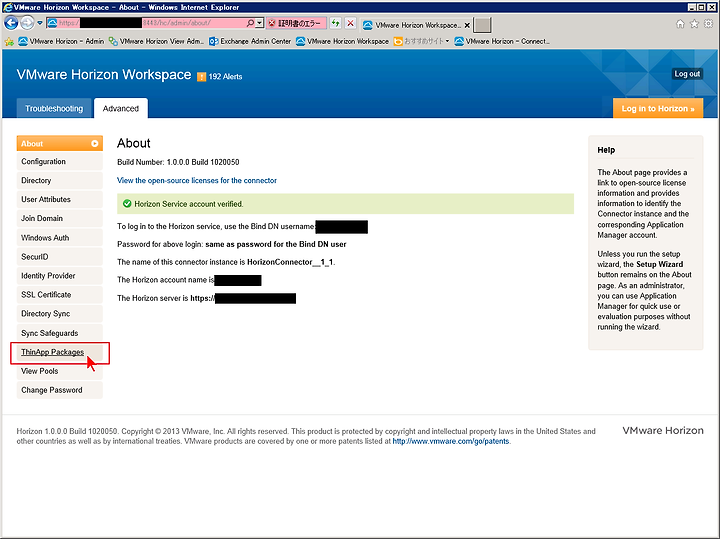Open User Attributes in the sidebar
Screen dimensions: 720x539
[x=60, y=199]
